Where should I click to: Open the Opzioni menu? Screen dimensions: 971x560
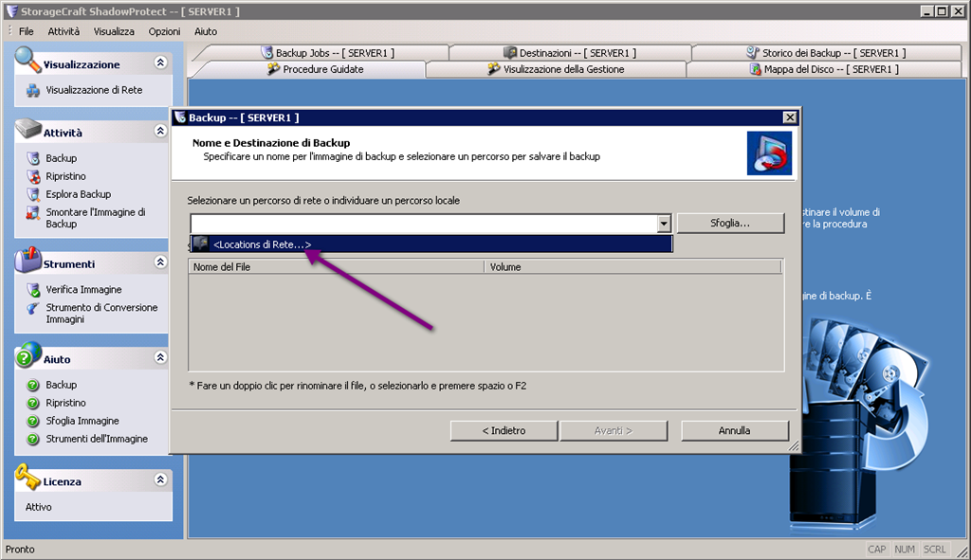(164, 31)
